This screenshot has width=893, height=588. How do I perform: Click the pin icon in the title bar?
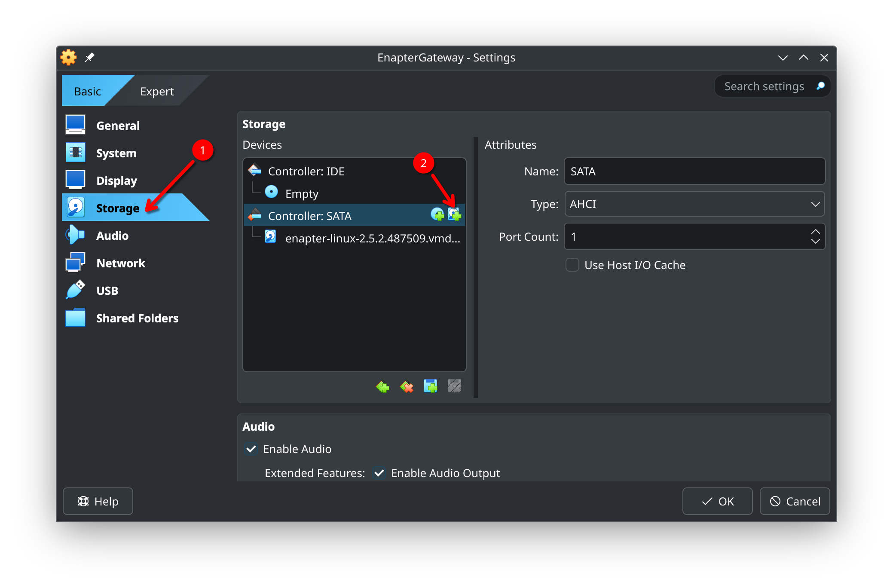pos(90,57)
